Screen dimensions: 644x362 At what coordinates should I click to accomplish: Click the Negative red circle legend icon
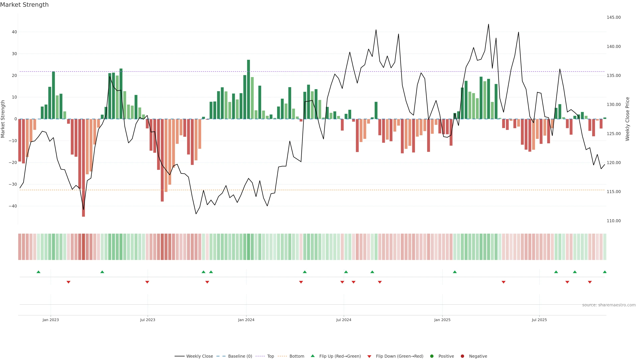pos(462,356)
